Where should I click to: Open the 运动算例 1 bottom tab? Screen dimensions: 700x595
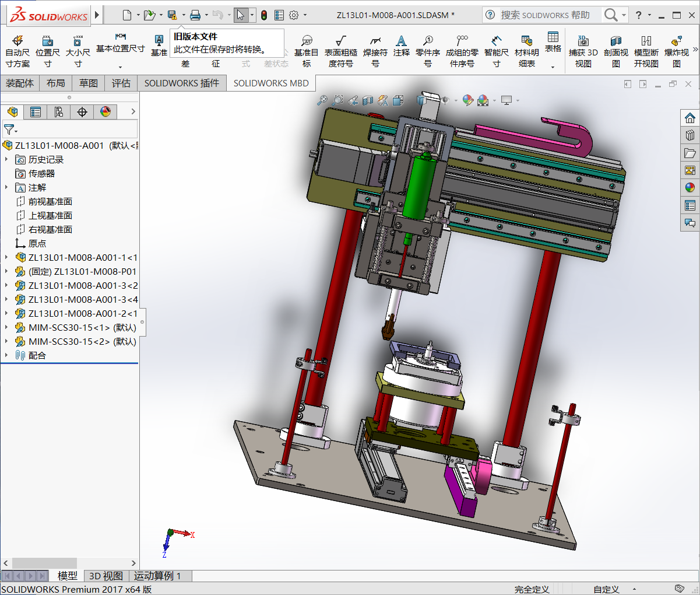pyautogui.click(x=157, y=576)
